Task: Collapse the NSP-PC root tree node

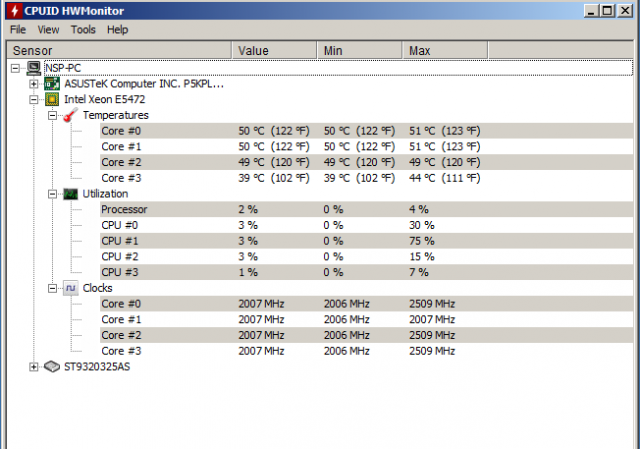Action: pyautogui.click(x=16, y=67)
